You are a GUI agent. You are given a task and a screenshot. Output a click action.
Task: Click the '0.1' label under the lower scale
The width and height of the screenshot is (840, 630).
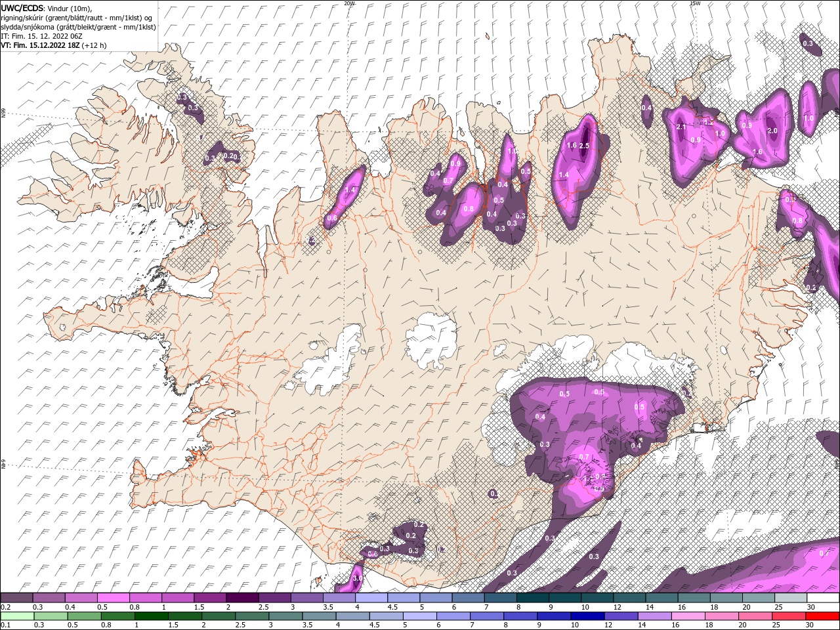pyautogui.click(x=5, y=625)
